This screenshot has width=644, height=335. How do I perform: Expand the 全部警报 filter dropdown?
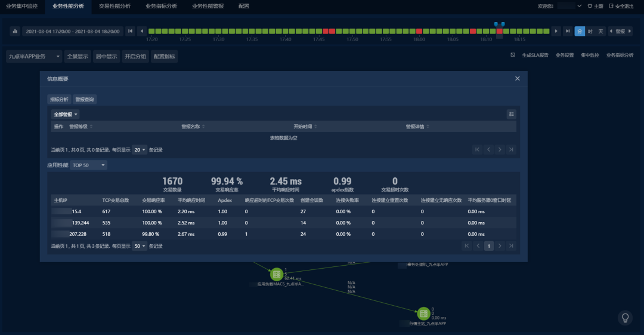(66, 114)
